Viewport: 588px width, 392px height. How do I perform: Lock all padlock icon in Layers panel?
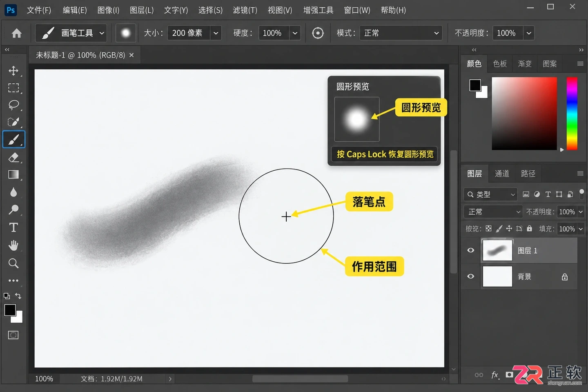530,229
